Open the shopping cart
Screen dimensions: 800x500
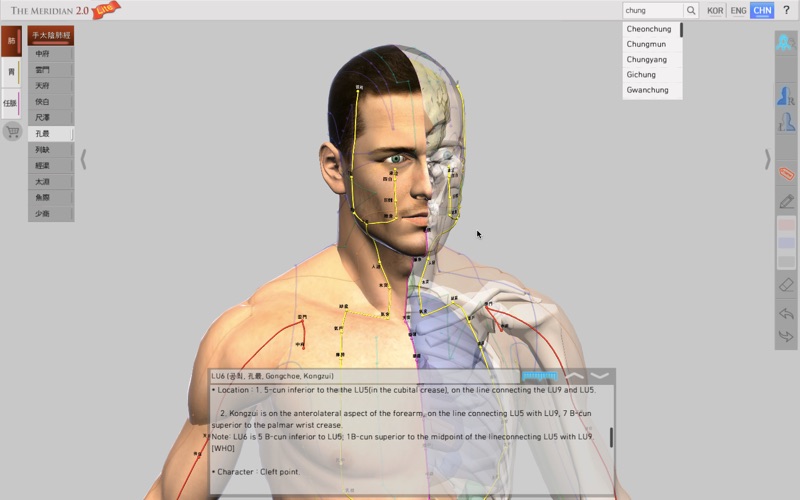(x=13, y=132)
